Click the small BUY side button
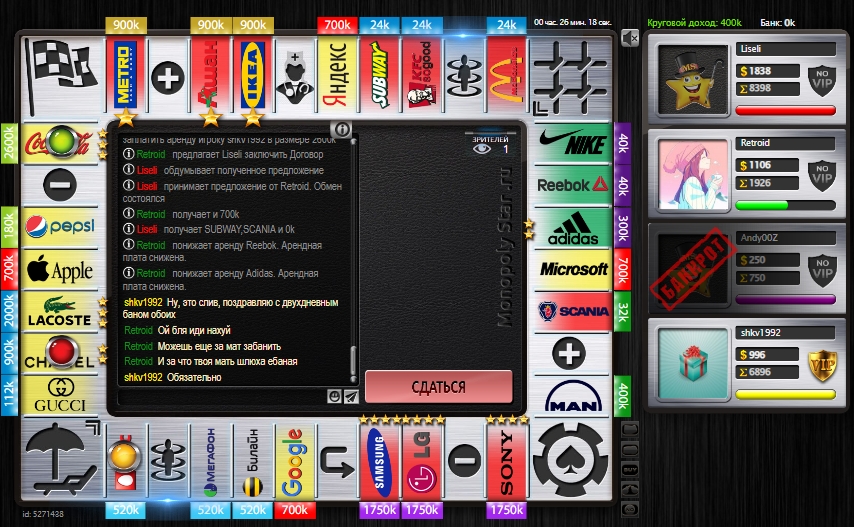The image size is (854, 527). (629, 469)
